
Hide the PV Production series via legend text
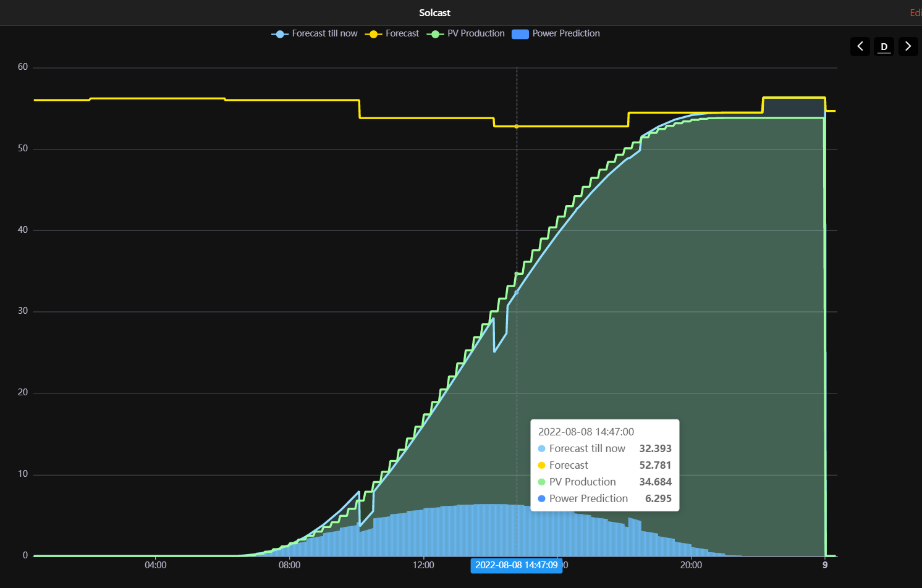[x=476, y=33]
